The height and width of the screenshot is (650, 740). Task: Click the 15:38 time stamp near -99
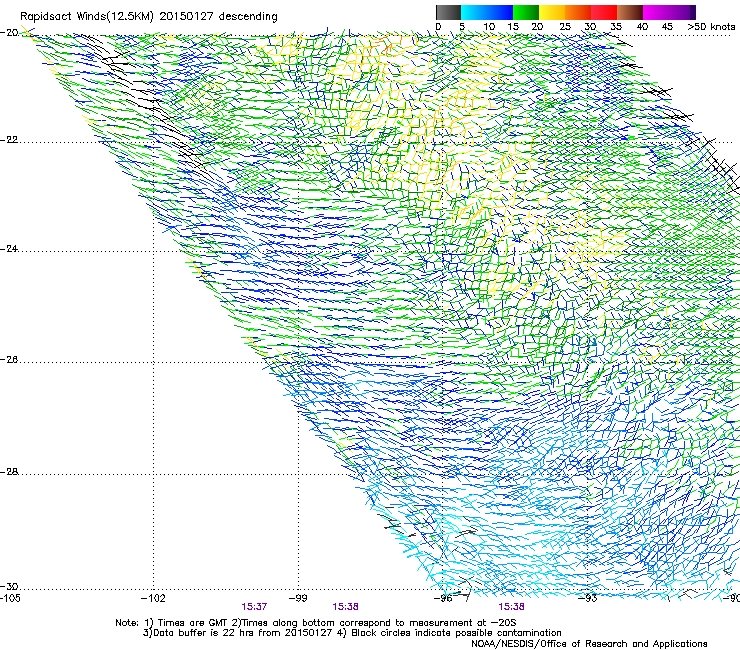[345, 607]
